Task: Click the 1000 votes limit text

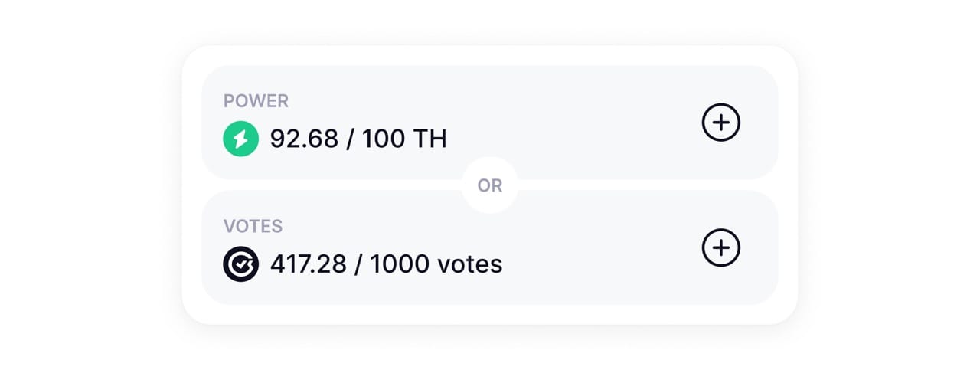Action: [436, 264]
